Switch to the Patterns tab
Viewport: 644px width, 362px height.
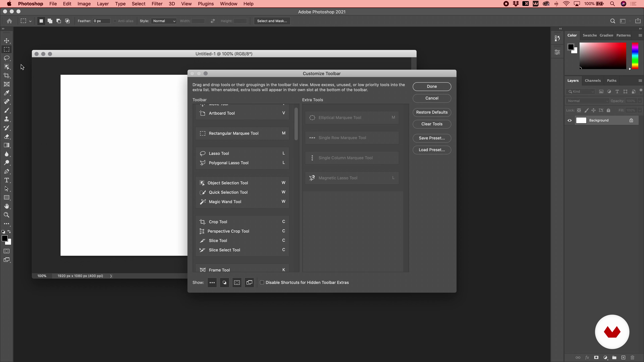coord(623,35)
